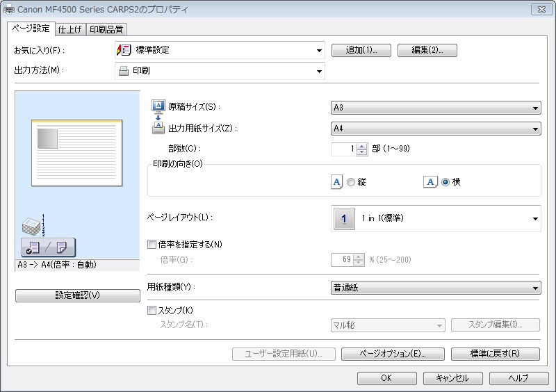Click the ヘルプ button
Image resolution: width=556 pixels, height=392 pixels.
(518, 378)
